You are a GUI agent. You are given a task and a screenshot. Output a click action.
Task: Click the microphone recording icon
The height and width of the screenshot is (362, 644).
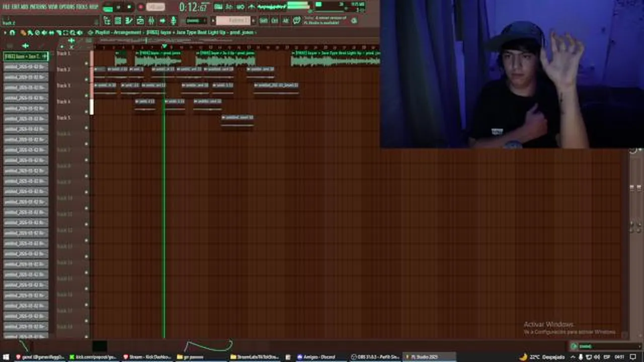pyautogui.click(x=173, y=21)
